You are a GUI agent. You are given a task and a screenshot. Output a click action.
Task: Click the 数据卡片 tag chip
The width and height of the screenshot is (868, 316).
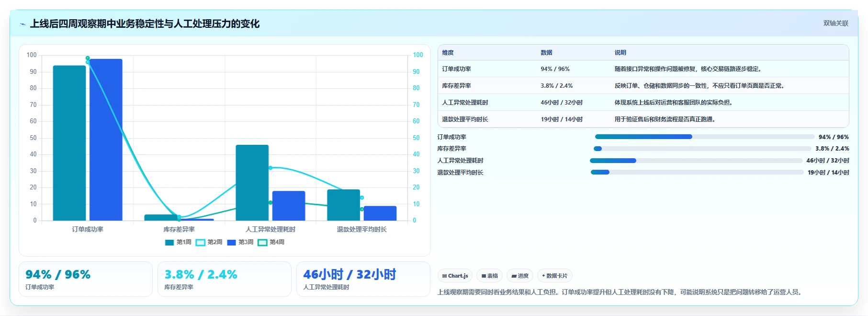(x=554, y=276)
